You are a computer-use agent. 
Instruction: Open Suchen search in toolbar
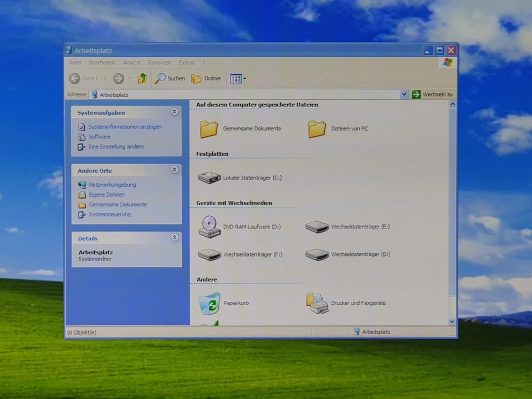(x=170, y=78)
